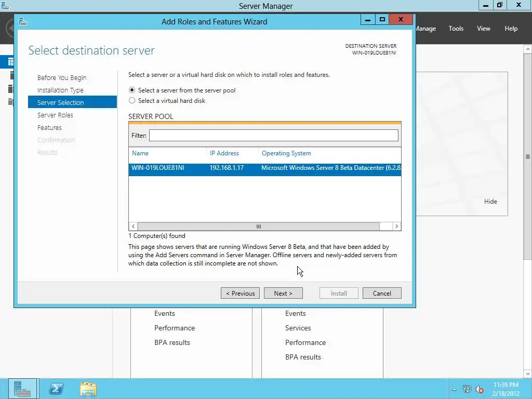Minimize the Add Roles and Features Wizard

point(368,19)
